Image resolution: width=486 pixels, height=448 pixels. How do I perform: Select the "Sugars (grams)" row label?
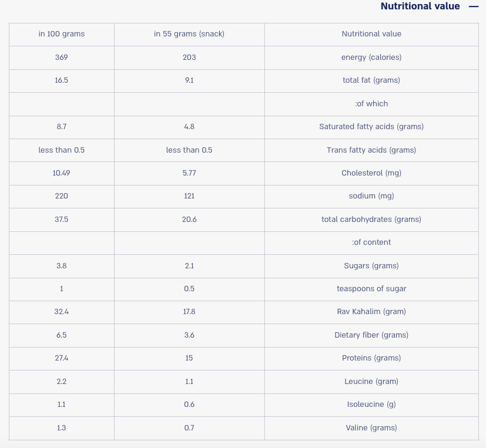[x=371, y=266]
